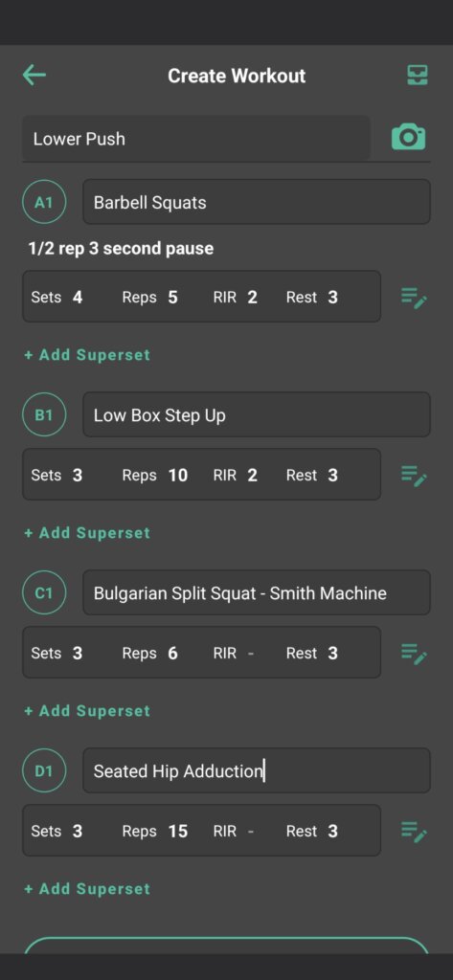Add Superset under Barbell Squats
The height and width of the screenshot is (980, 453).
tap(87, 355)
